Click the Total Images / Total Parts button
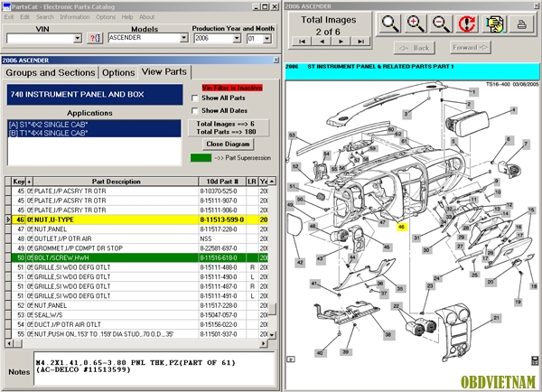542x392 pixels. [229, 127]
